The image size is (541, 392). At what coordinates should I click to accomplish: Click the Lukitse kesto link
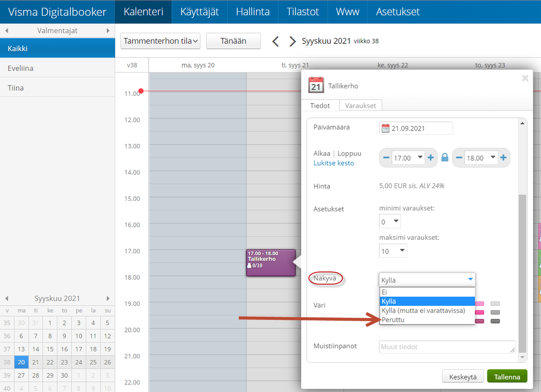pos(334,163)
